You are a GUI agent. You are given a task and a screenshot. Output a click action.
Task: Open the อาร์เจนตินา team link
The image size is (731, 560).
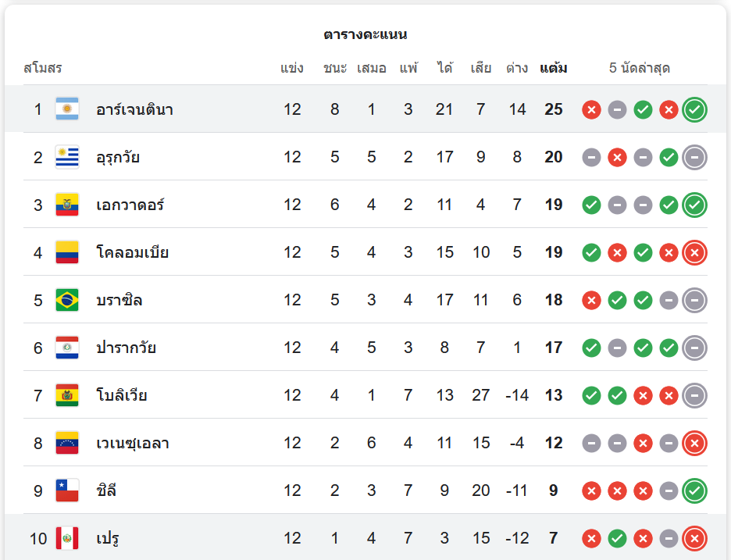click(134, 109)
